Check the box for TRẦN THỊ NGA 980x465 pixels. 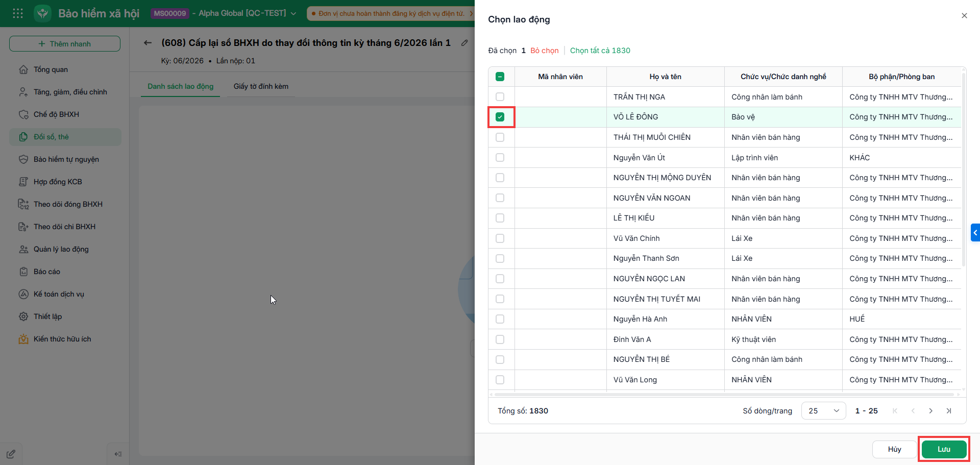click(x=500, y=96)
